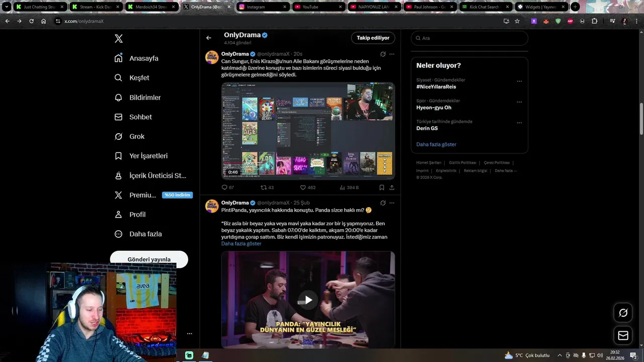644x362 pixels.
Task: Open the Derin GS trend
Action: coord(427,128)
